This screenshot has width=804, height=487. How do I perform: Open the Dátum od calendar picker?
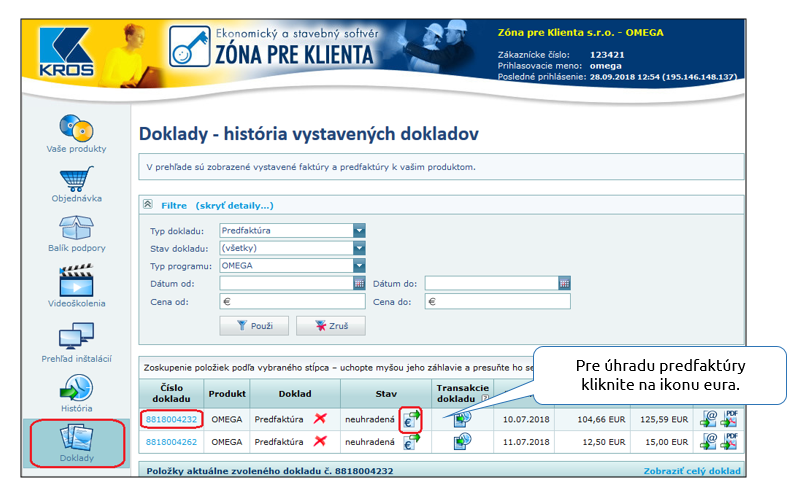[359, 283]
